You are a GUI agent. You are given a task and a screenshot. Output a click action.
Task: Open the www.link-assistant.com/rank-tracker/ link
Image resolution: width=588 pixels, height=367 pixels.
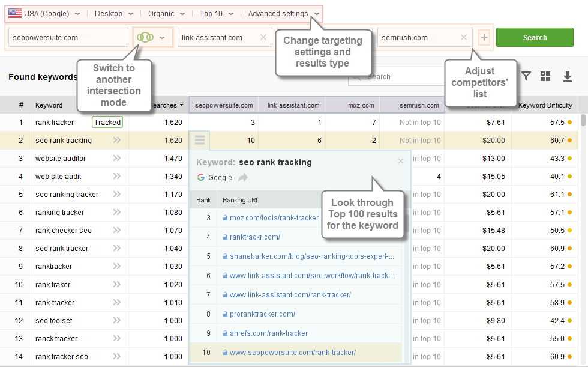point(290,294)
